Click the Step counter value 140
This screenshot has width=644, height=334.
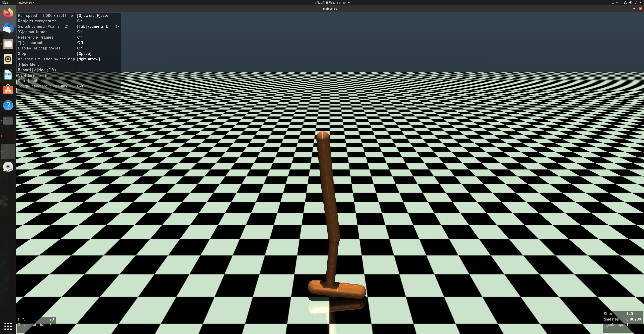(x=630, y=314)
